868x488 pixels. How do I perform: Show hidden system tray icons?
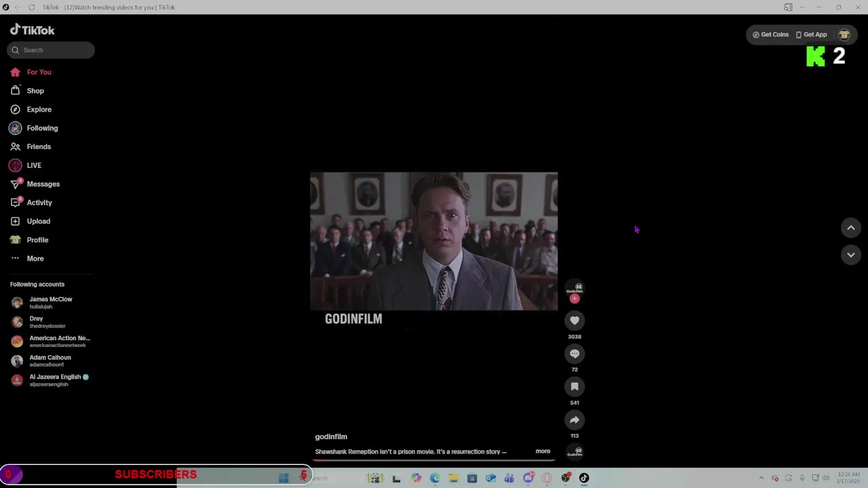coord(761,478)
